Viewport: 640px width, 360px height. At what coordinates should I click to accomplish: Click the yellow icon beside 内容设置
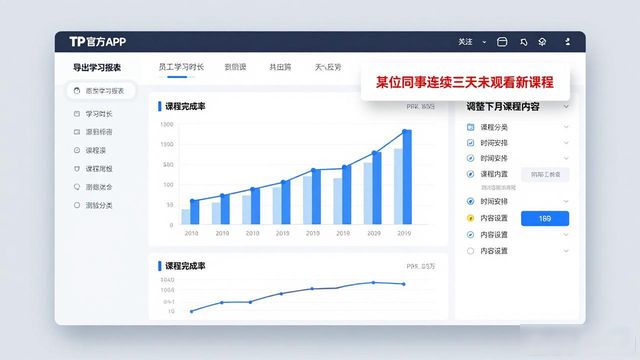[470, 218]
